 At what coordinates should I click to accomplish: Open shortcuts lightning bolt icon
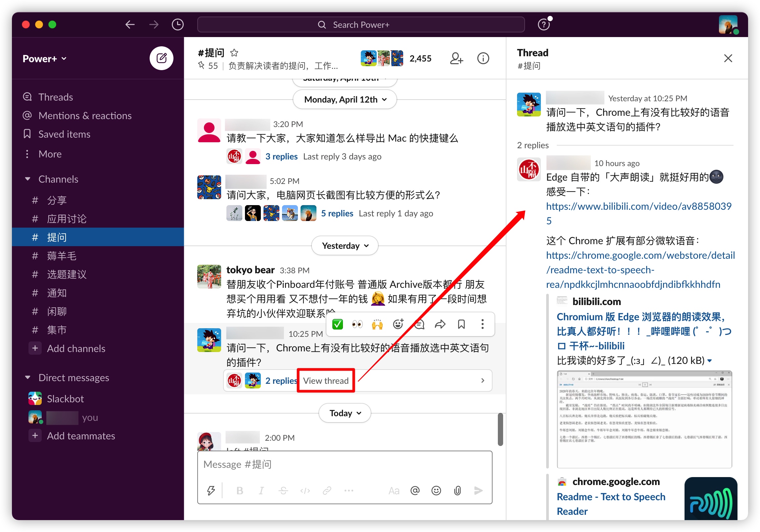coord(211,490)
